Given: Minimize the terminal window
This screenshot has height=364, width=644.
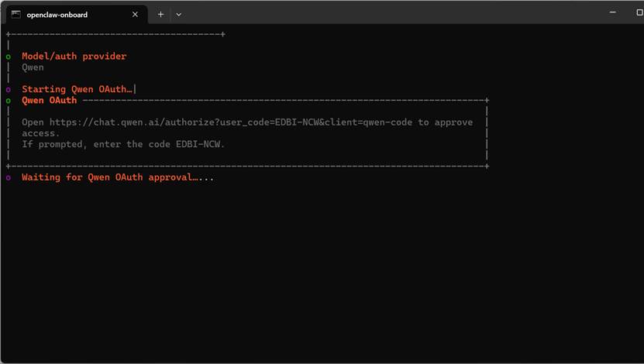Looking at the screenshot, I should point(612,12).
